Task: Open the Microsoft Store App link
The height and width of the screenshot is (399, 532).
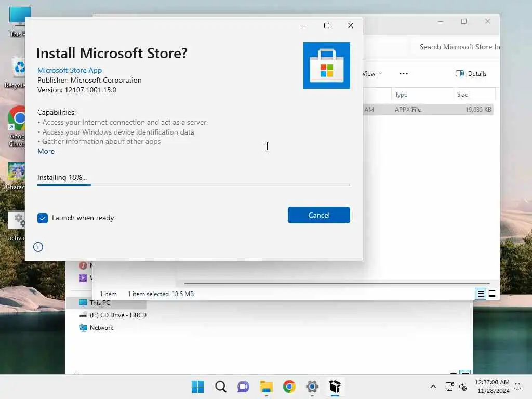Action: coord(70,70)
